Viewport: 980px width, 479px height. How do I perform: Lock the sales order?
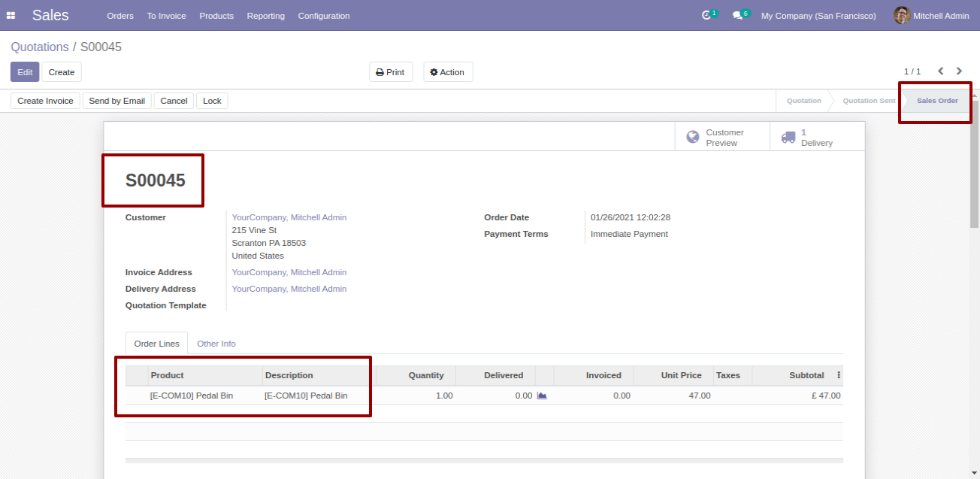(x=212, y=101)
